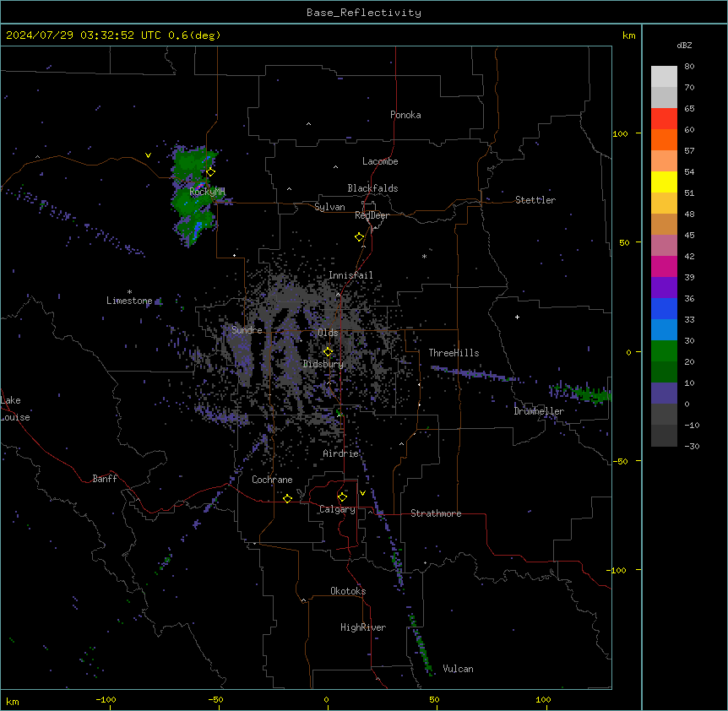
Task: Click the RockyMH label
Action: click(x=207, y=192)
